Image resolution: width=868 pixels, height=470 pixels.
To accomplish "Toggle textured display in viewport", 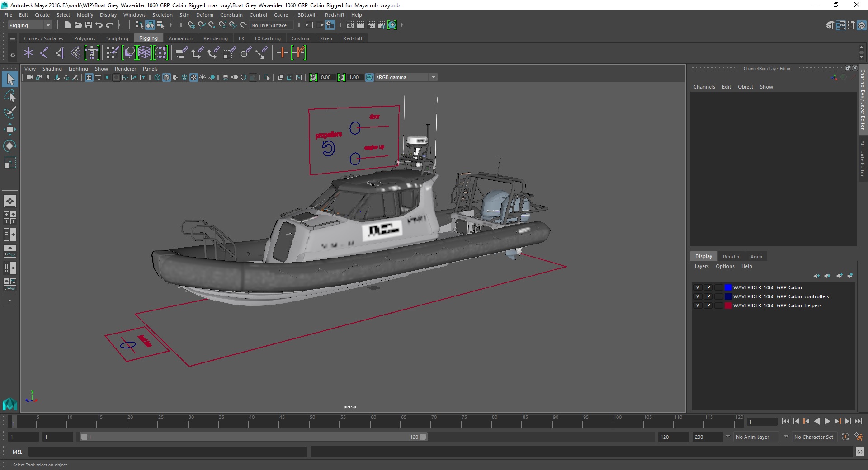I will (x=193, y=77).
